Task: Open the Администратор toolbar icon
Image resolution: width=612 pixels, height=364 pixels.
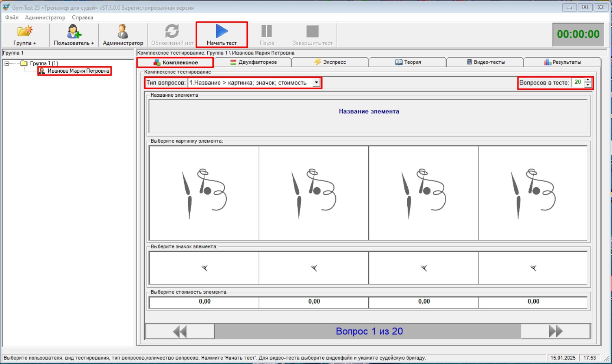Action: click(x=123, y=32)
